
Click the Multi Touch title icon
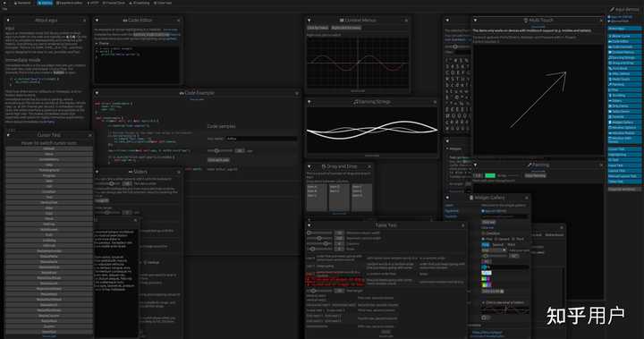pyautogui.click(x=526, y=21)
